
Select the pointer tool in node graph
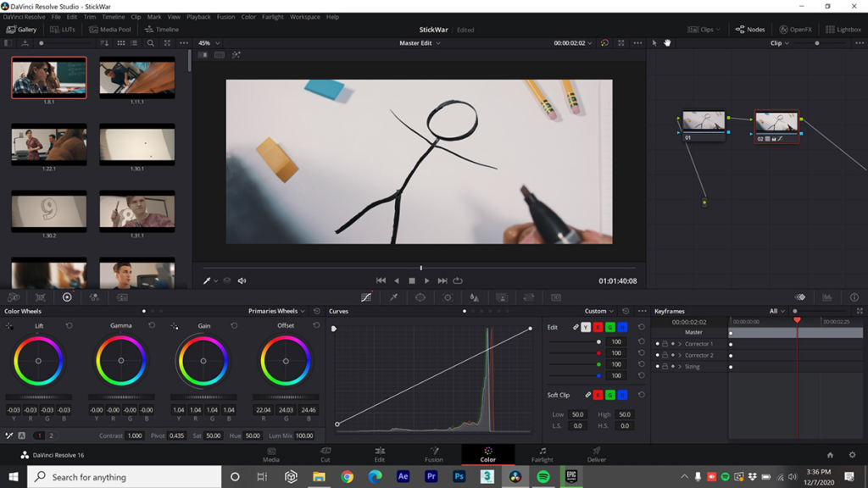pyautogui.click(x=654, y=42)
